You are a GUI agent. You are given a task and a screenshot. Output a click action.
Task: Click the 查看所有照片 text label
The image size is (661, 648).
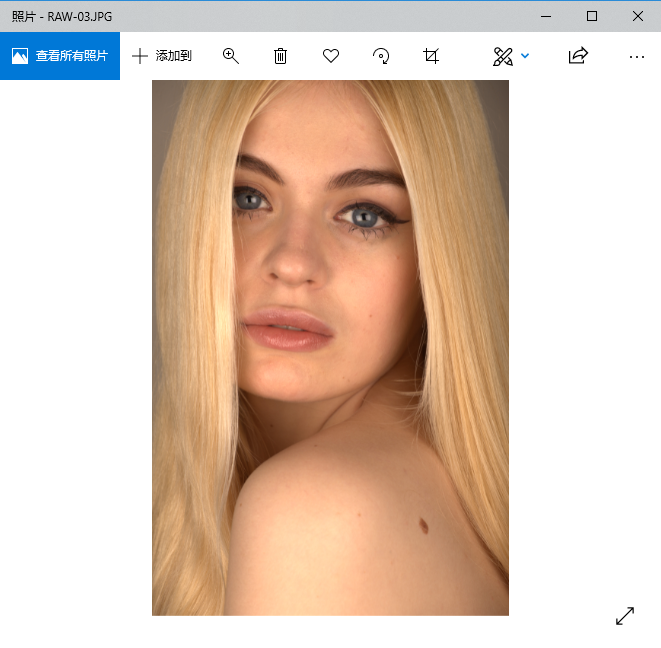[x=71, y=56]
